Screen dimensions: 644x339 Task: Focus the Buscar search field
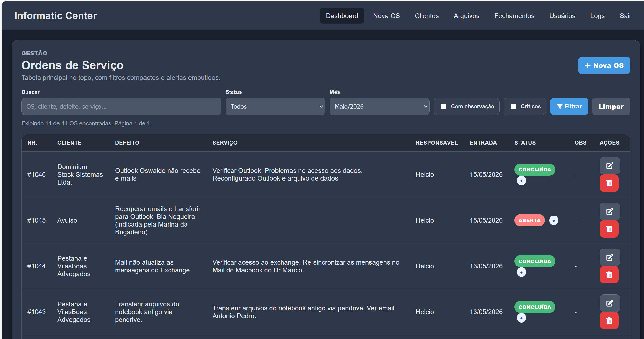121,106
